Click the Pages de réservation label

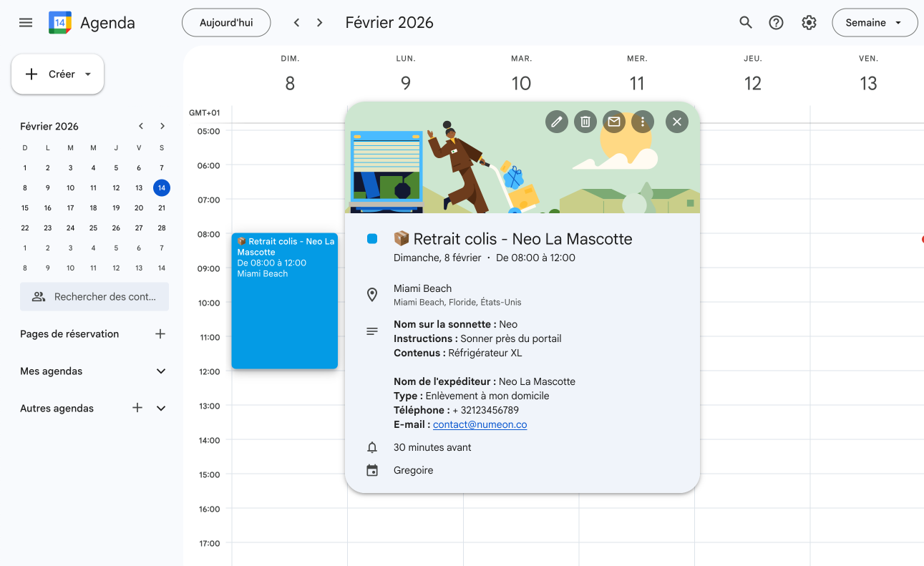[x=69, y=334]
